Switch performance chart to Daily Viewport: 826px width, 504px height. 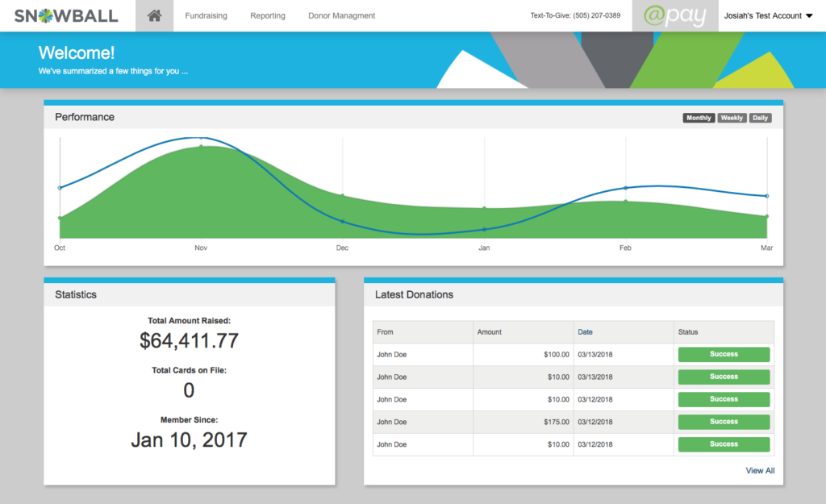point(760,118)
